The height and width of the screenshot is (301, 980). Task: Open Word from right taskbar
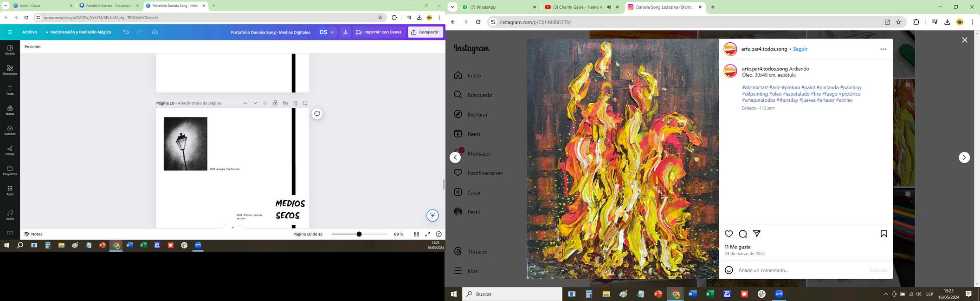pos(692,294)
